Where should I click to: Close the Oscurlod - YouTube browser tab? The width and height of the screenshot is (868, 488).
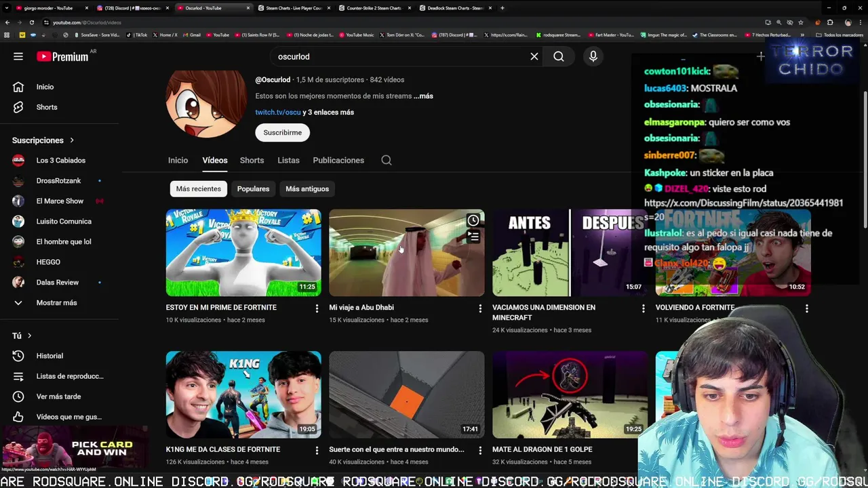pyautogui.click(x=248, y=8)
